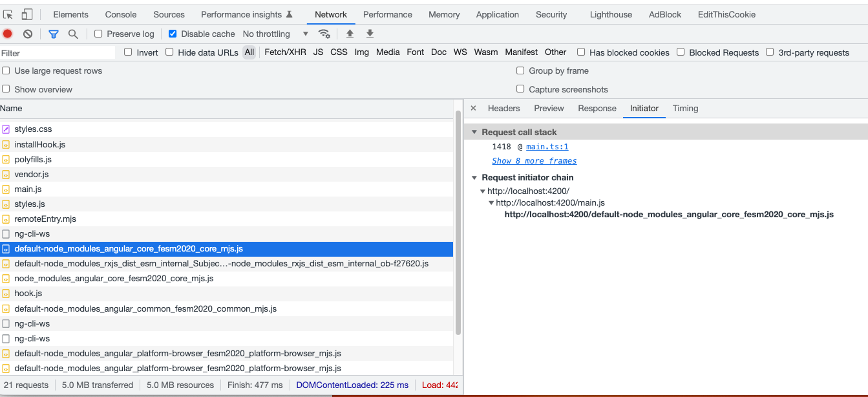
Task: Click the request list vertical scrollbar
Action: point(458,222)
